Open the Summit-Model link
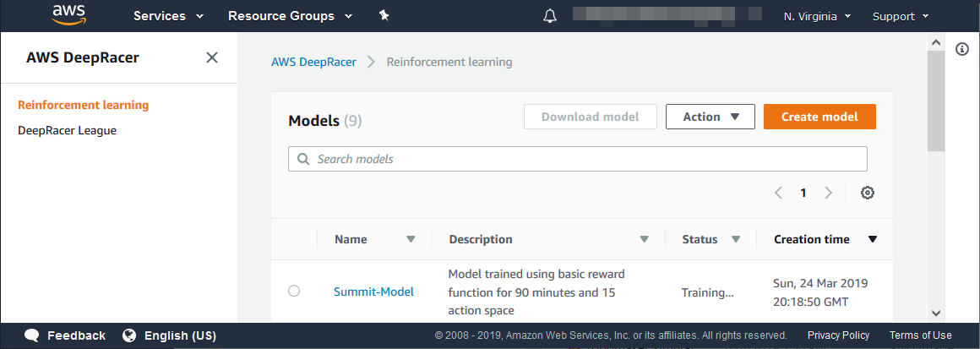Viewport: 980px width, 349px height. tap(373, 292)
